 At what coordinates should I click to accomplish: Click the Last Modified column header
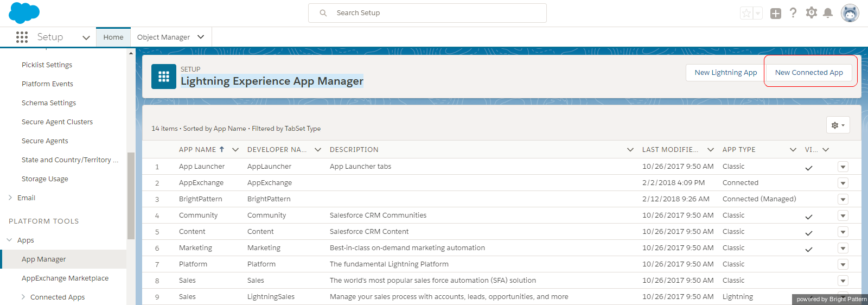[671, 149]
